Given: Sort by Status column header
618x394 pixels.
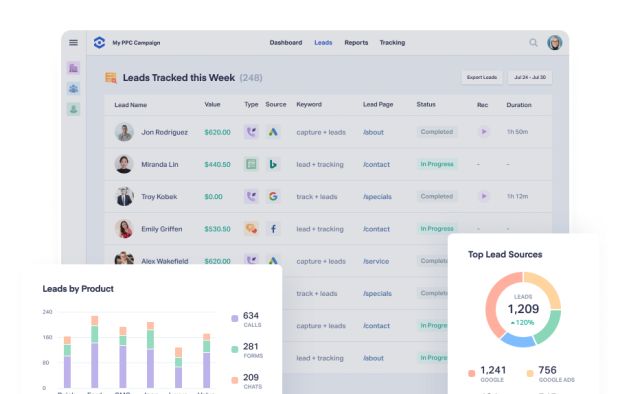Looking at the screenshot, I should (426, 104).
